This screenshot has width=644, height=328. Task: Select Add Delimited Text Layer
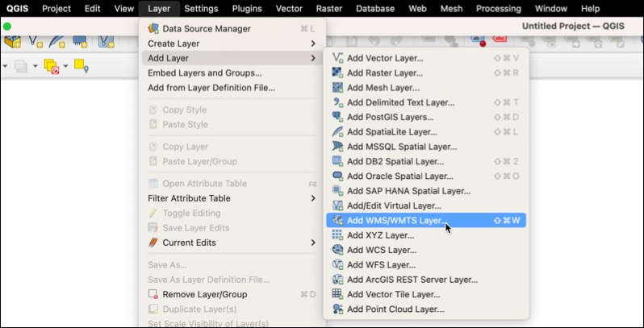coord(426,102)
